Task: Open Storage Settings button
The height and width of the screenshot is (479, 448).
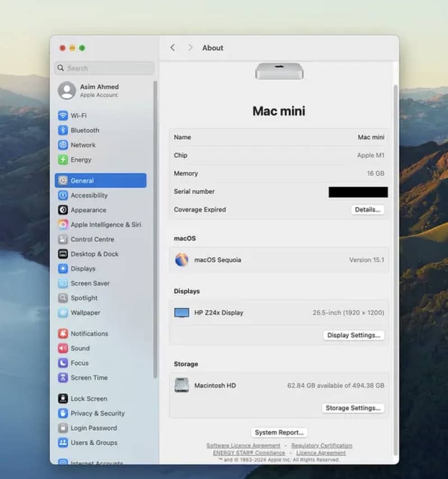Action: click(x=353, y=408)
